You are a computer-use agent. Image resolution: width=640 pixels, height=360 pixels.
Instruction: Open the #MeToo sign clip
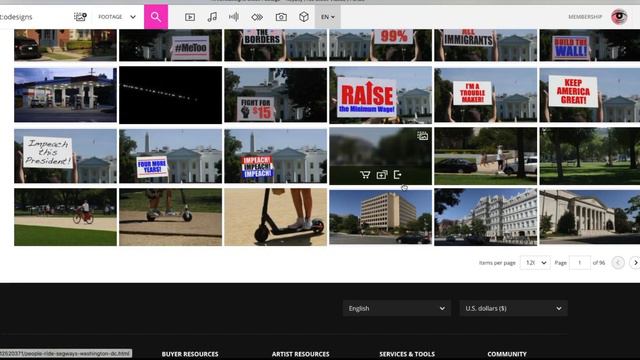pyautogui.click(x=171, y=45)
